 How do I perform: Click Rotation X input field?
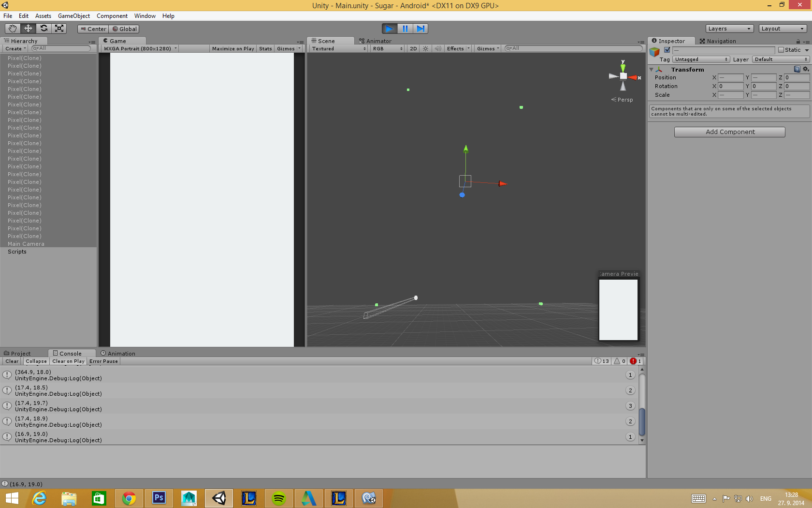tap(730, 86)
